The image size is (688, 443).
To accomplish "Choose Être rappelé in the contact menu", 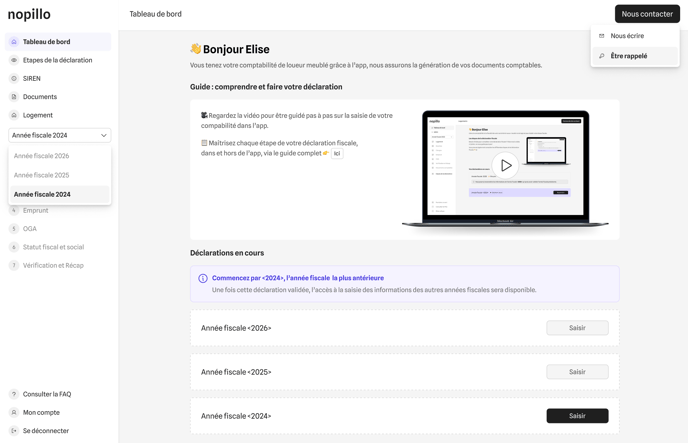I will (x=629, y=56).
